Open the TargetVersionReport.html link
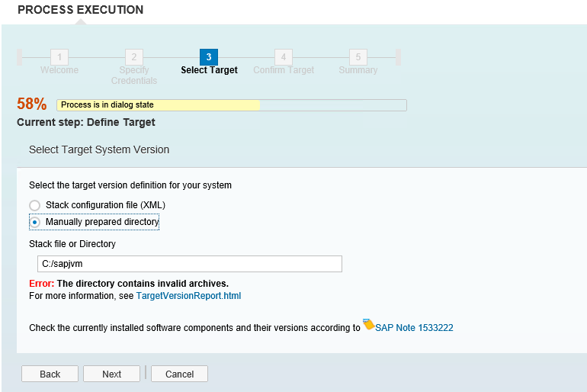The image size is (587, 392). pos(188,296)
